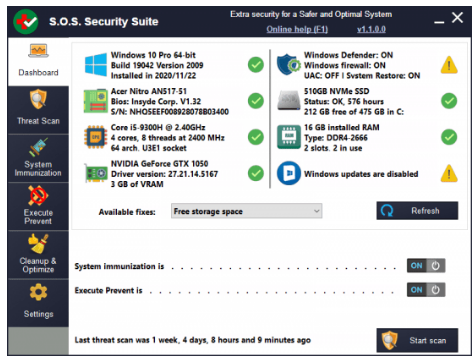Click the SSD drive icon
This screenshot has height=362, width=476.
click(x=289, y=100)
